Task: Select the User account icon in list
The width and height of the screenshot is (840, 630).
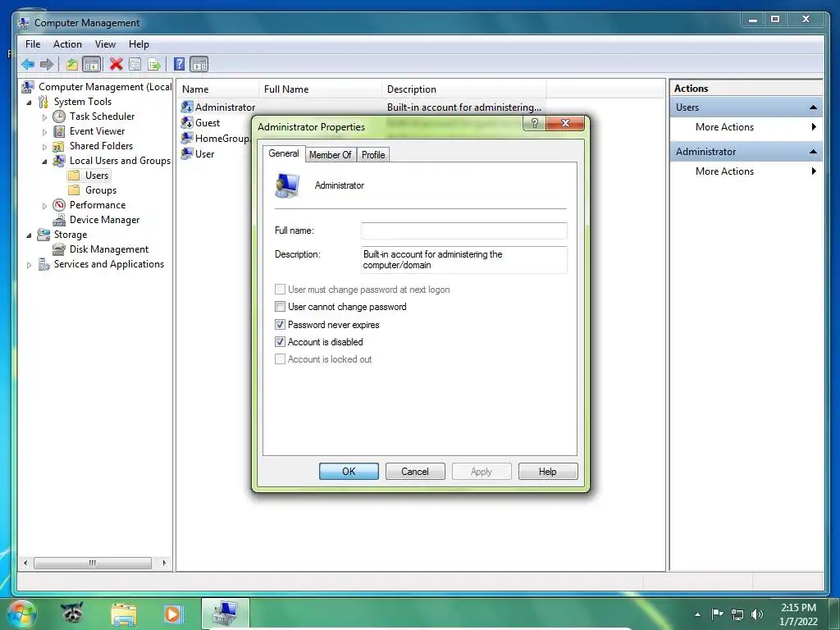Action: point(187,153)
